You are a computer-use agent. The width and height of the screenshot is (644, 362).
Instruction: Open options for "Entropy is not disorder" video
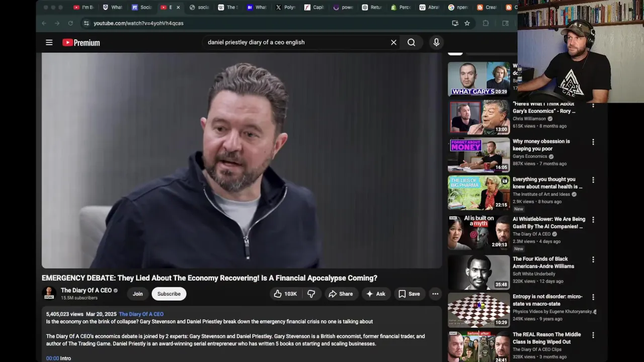(593, 297)
